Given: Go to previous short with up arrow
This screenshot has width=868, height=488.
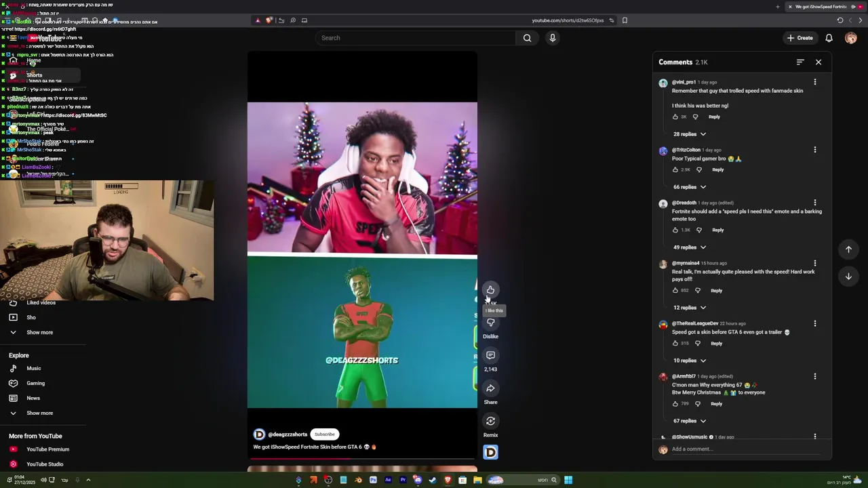Looking at the screenshot, I should tap(848, 249).
